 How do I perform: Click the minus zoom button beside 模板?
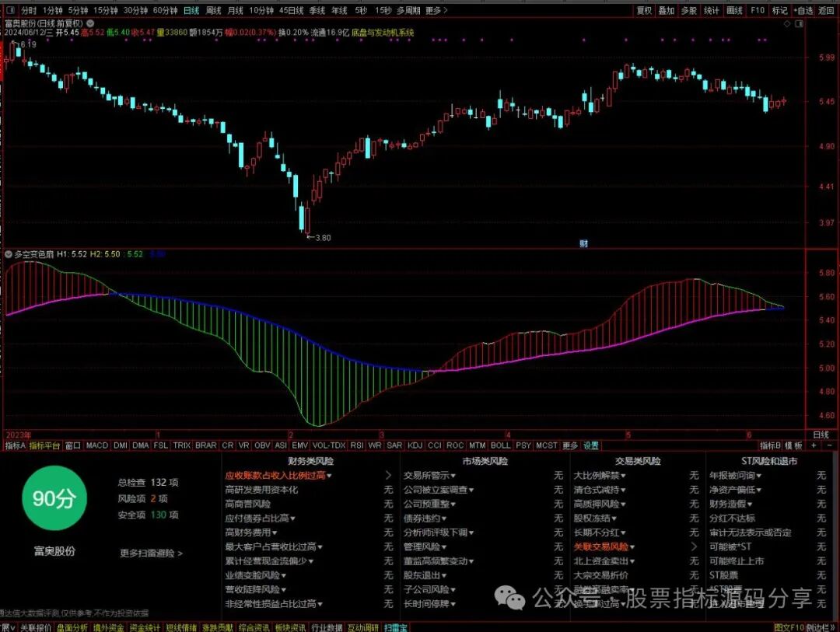pyautogui.click(x=830, y=445)
